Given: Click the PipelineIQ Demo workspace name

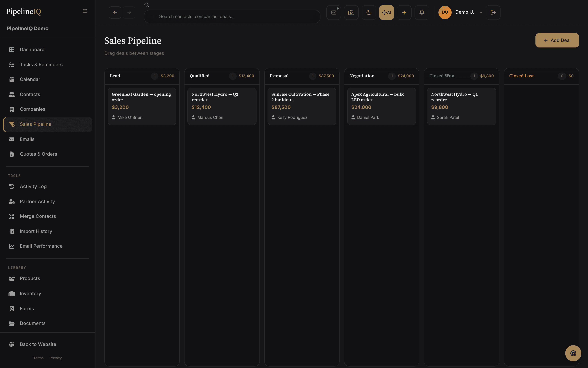Looking at the screenshot, I should 27,29.
